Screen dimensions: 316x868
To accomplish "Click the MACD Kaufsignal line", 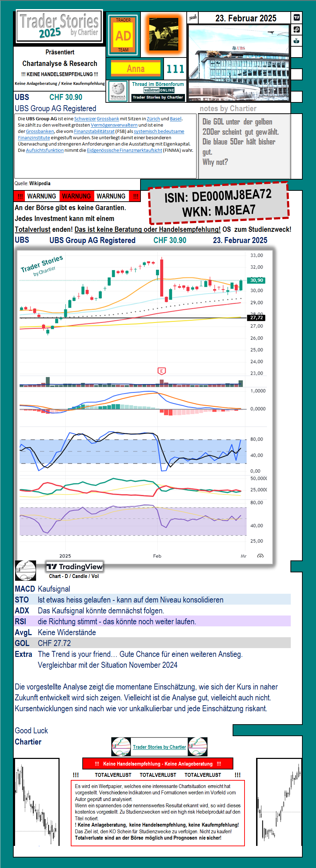I will point(42,589).
